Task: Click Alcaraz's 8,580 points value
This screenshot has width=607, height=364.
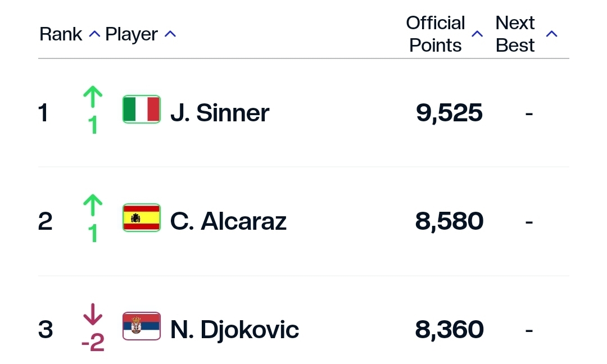Action: pos(449,221)
